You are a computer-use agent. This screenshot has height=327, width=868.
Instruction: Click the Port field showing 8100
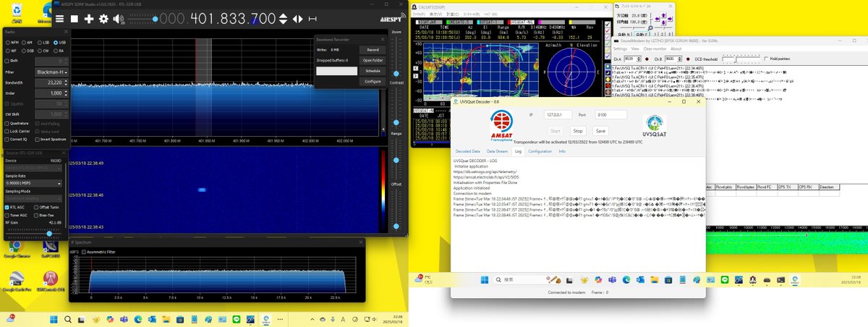(x=611, y=115)
